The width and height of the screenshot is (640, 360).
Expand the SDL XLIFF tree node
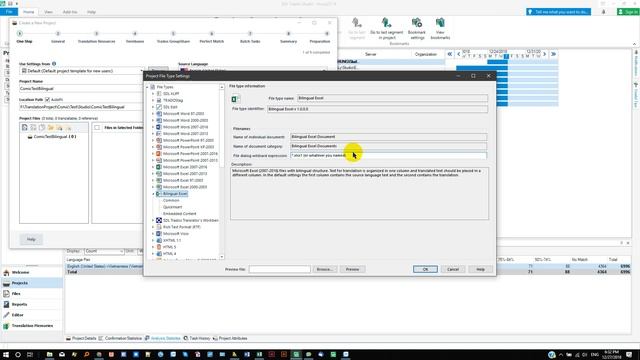point(153,93)
